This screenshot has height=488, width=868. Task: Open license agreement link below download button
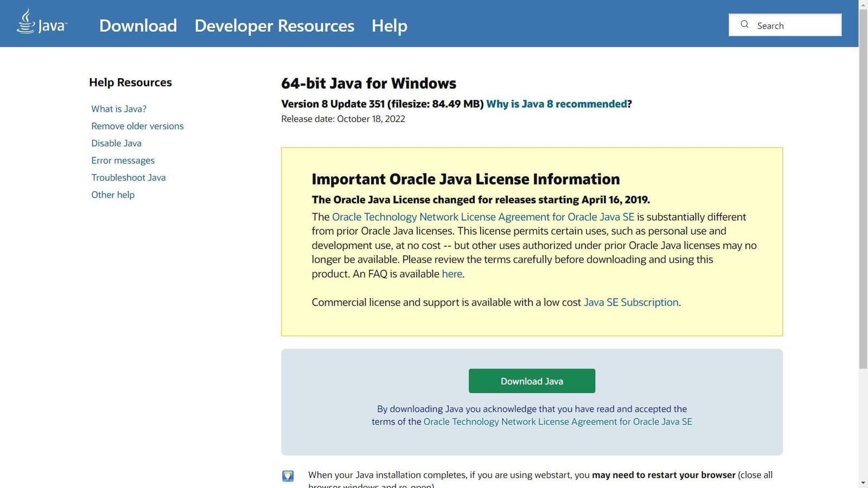[557, 422]
